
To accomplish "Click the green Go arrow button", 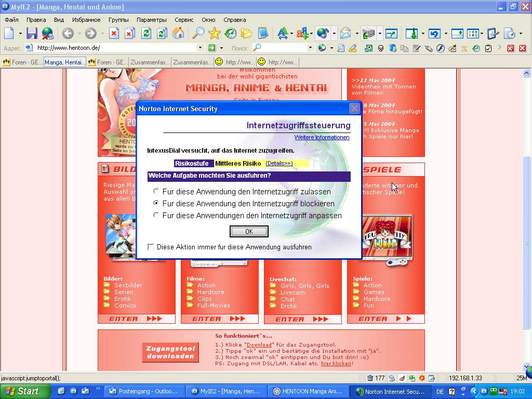I will pyautogui.click(x=212, y=48).
